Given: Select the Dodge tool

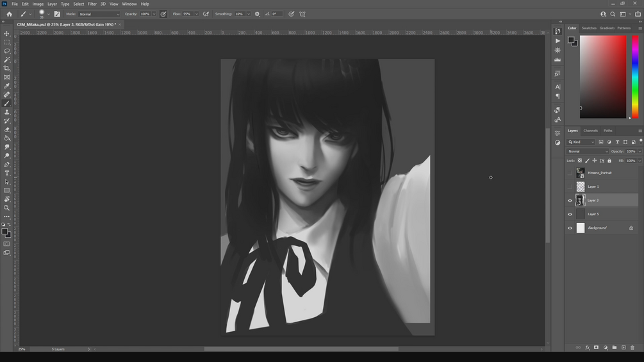Looking at the screenshot, I should point(6,156).
